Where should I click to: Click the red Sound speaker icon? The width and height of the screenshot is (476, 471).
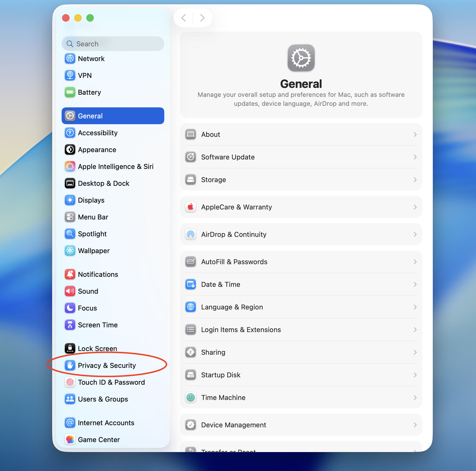[x=70, y=291]
